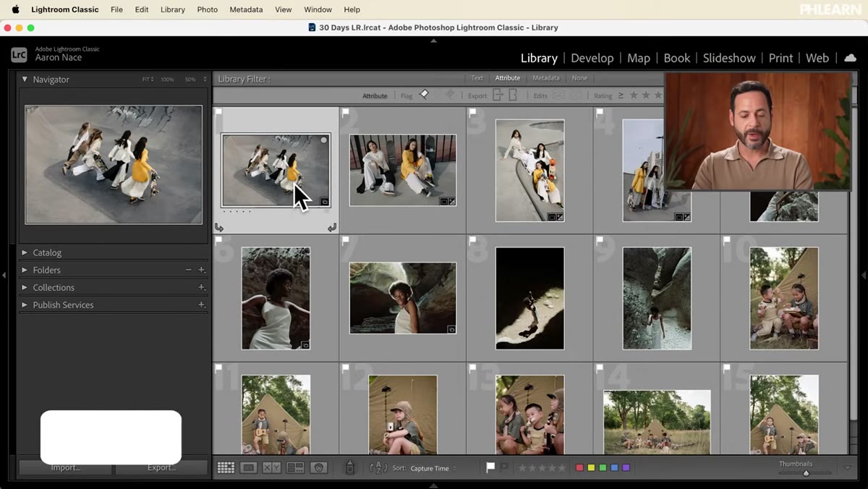868x489 pixels.
Task: Toggle quick collection marker on photo 1
Action: 323,140
